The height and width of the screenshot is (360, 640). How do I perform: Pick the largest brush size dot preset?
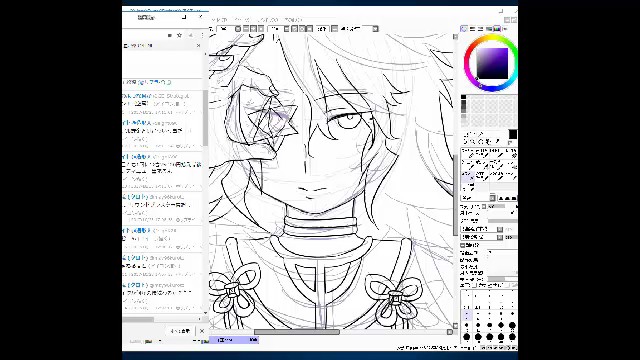tap(512, 337)
